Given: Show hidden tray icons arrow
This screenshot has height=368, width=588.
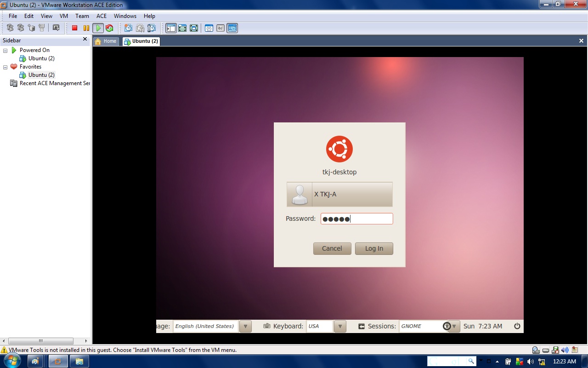Looking at the screenshot, I should [497, 362].
